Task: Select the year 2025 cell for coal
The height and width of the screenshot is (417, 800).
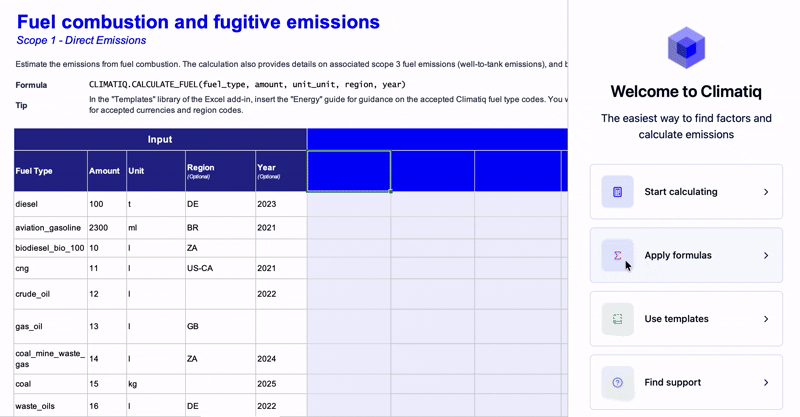Action: pos(281,384)
